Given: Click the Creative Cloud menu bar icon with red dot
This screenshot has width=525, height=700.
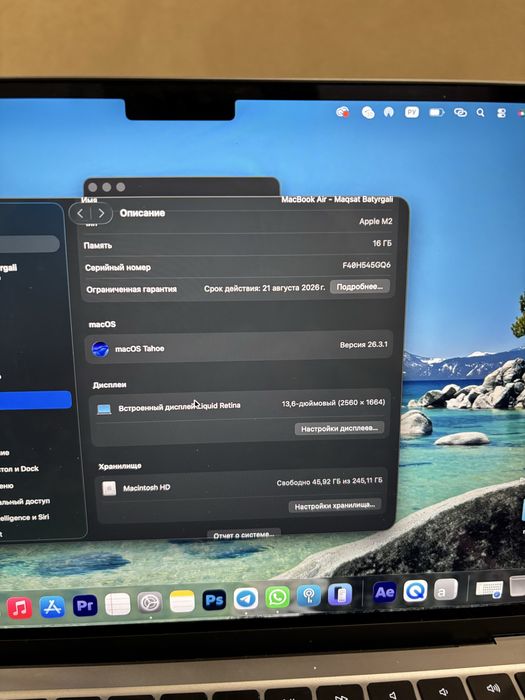Looking at the screenshot, I should pyautogui.click(x=342, y=112).
